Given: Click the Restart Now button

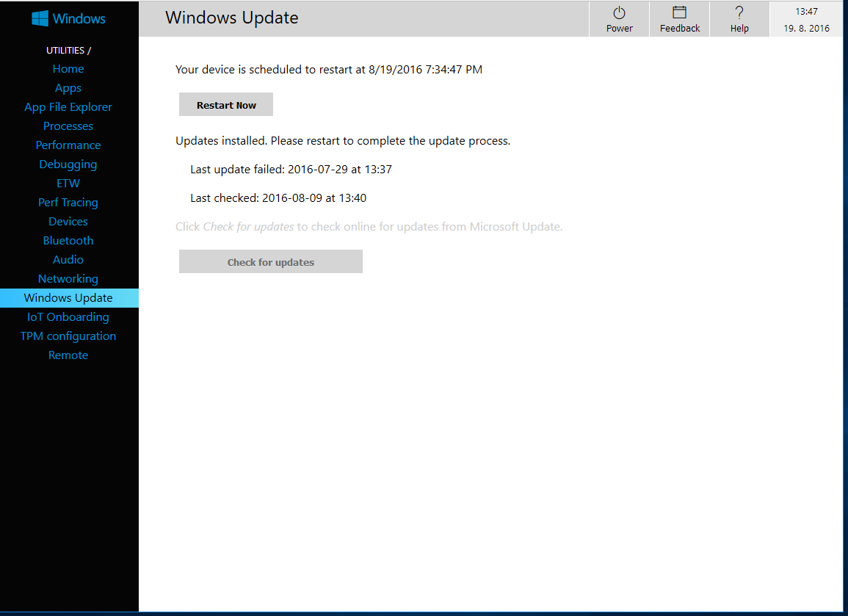Looking at the screenshot, I should tap(226, 104).
